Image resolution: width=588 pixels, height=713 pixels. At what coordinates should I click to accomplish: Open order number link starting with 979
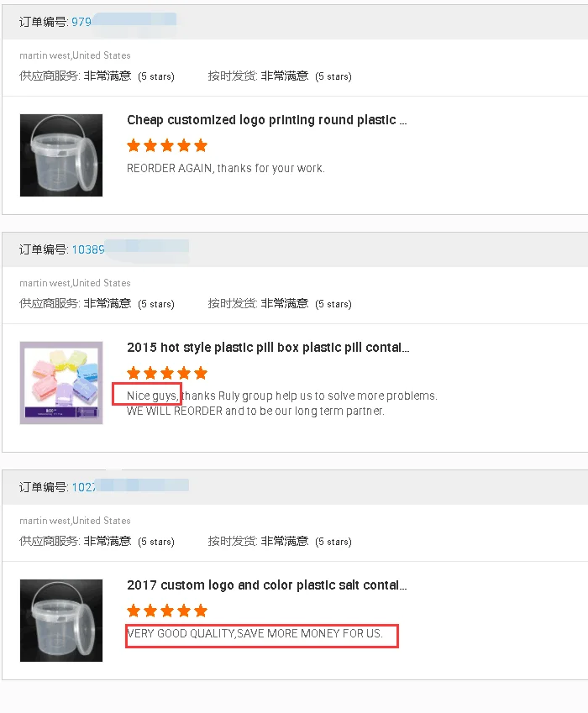click(x=81, y=22)
